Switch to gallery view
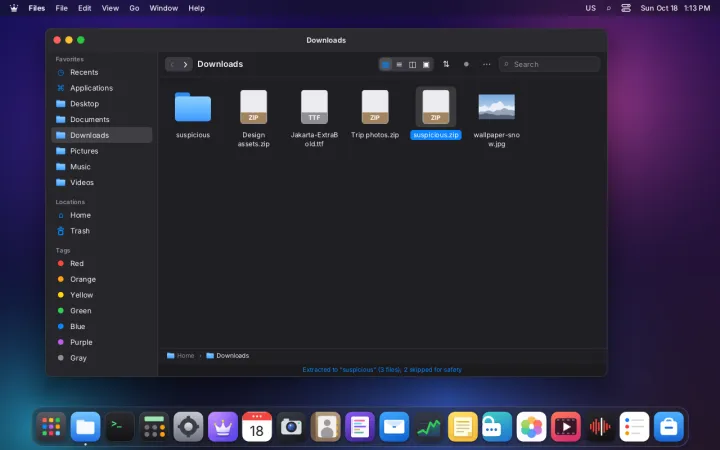Image resolution: width=720 pixels, height=450 pixels. (x=426, y=65)
